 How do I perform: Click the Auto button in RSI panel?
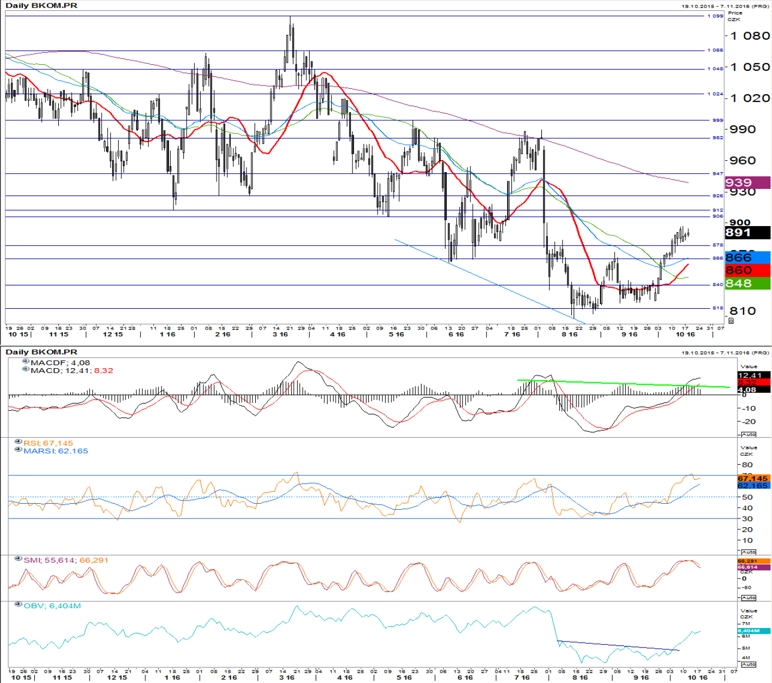click(x=748, y=552)
